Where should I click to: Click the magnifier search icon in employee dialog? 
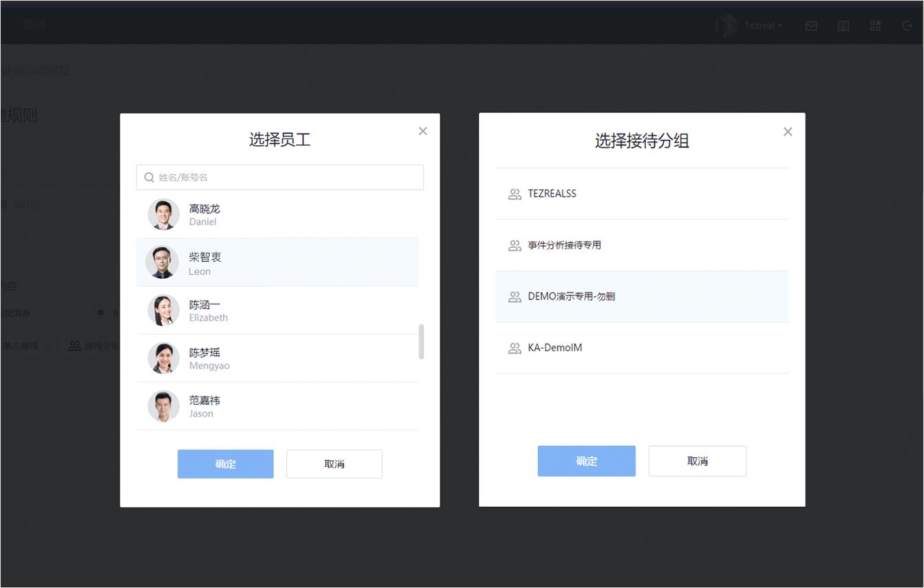pyautogui.click(x=149, y=177)
